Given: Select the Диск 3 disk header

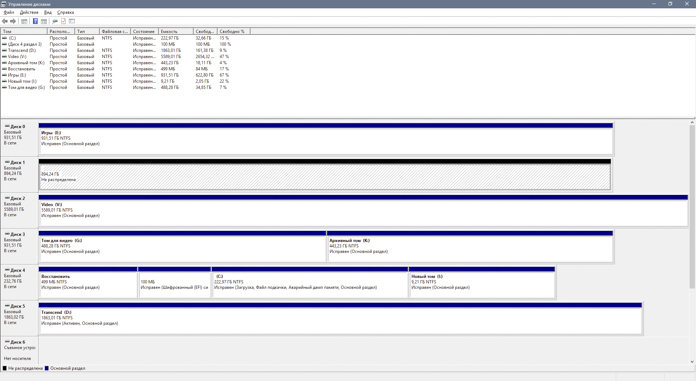Looking at the screenshot, I should coord(19,246).
